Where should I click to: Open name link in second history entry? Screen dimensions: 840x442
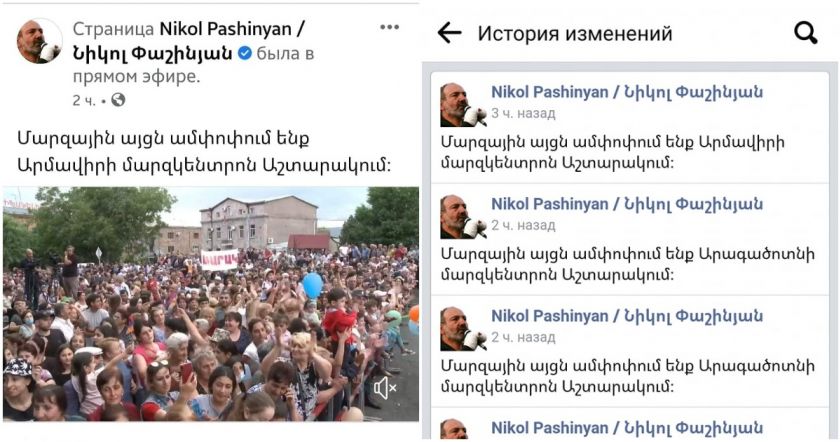627,204
